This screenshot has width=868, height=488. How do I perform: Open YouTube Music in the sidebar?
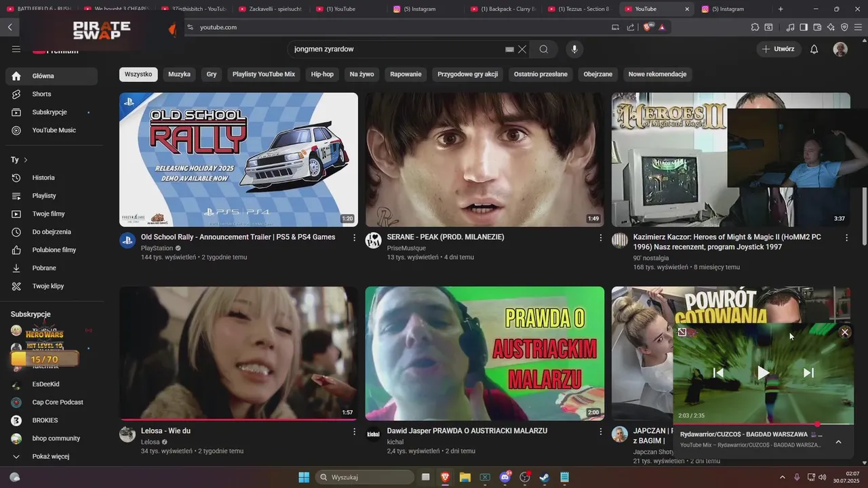(x=52, y=130)
